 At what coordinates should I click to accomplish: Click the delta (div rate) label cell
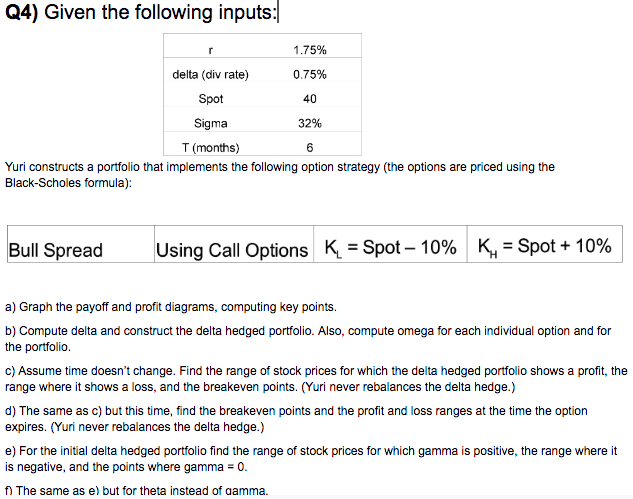tap(210, 75)
